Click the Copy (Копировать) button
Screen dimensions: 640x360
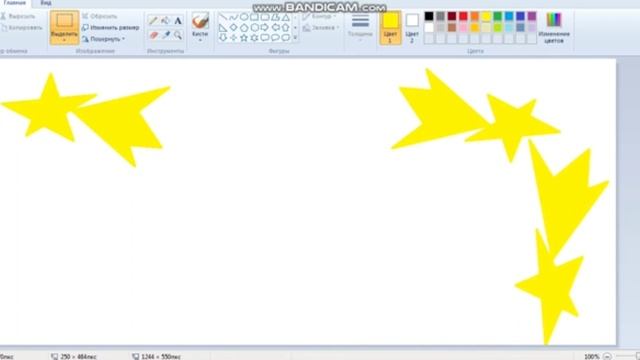[21, 28]
